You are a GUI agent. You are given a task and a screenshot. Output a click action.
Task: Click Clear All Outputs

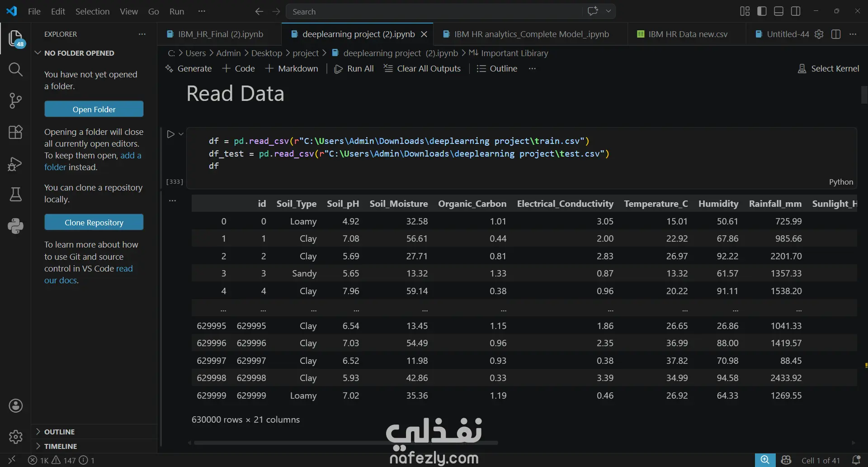pos(422,68)
